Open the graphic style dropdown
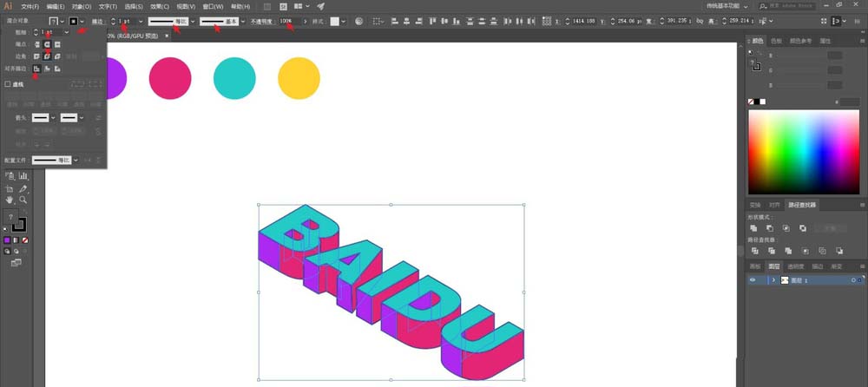Screen dimensions: 868x387 [x=343, y=21]
